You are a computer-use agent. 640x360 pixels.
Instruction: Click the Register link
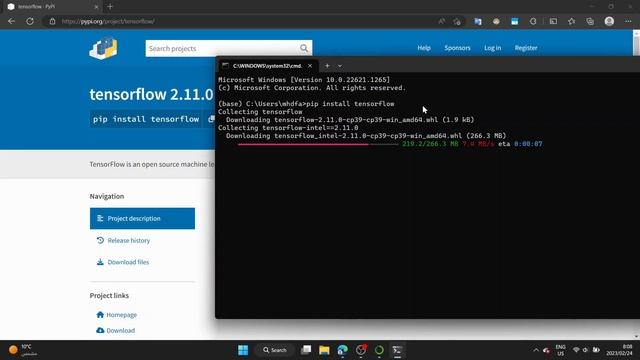(x=526, y=48)
